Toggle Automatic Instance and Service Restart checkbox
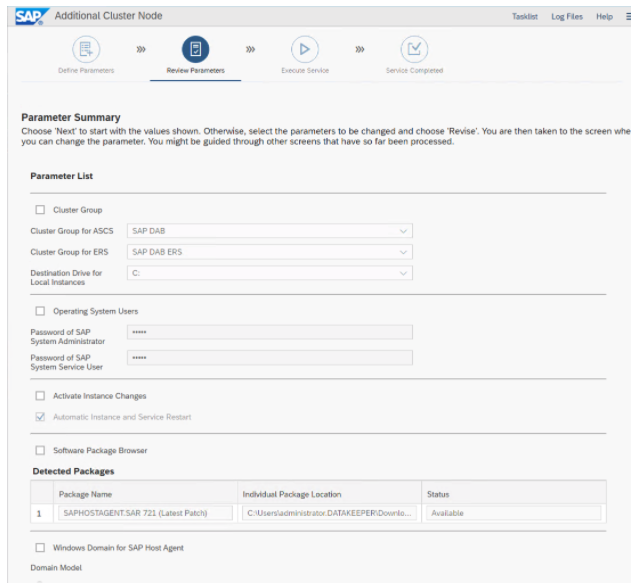Image resolution: width=639 pixels, height=583 pixels. pyautogui.click(x=40, y=417)
